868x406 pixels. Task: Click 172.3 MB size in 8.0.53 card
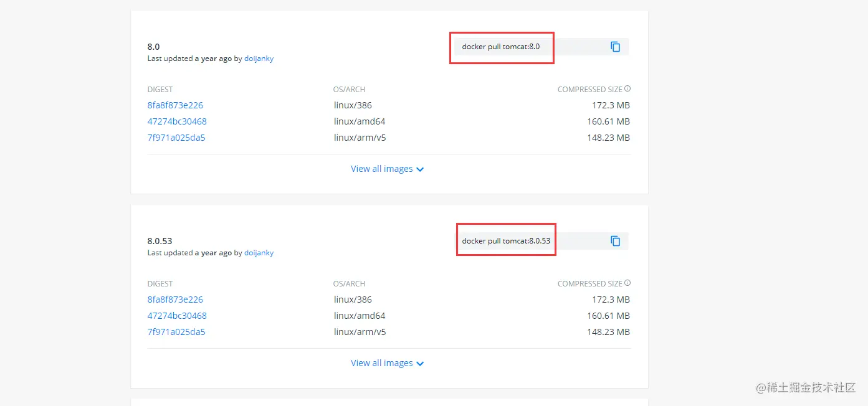tap(611, 300)
